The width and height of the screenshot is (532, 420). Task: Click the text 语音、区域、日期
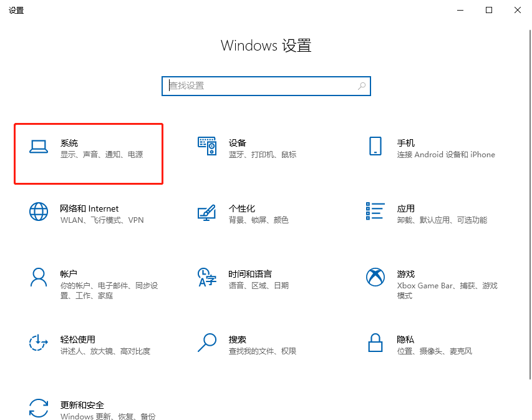click(x=259, y=286)
